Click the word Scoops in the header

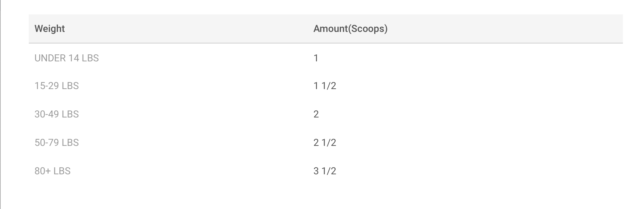click(368, 29)
